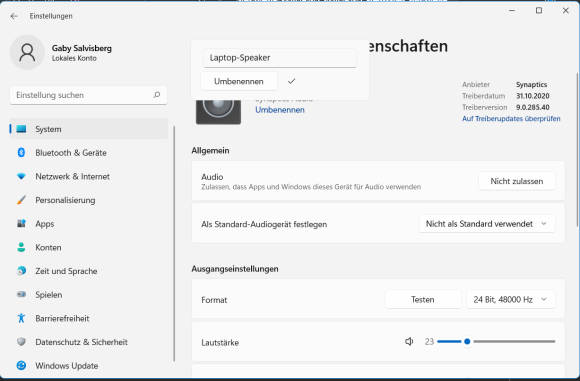Click the Als Standard-Audiogerät festlegen label
This screenshot has height=381, width=580.
(264, 225)
